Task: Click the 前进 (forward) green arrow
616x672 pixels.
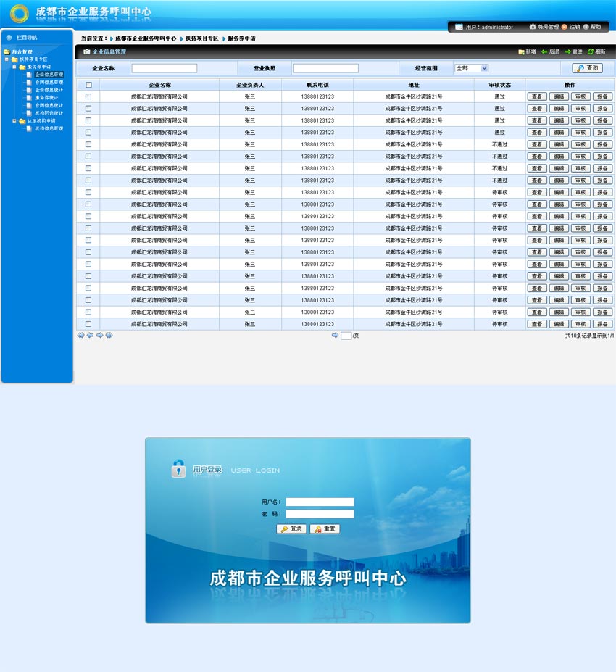Action: click(x=567, y=52)
